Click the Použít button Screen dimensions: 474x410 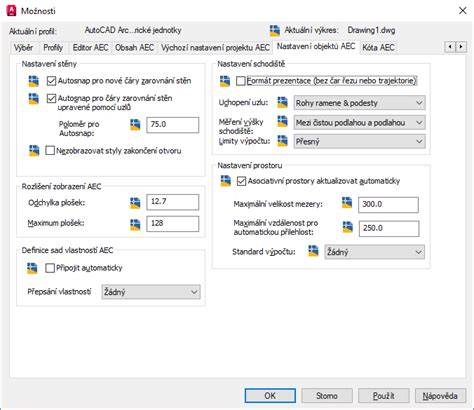(384, 396)
